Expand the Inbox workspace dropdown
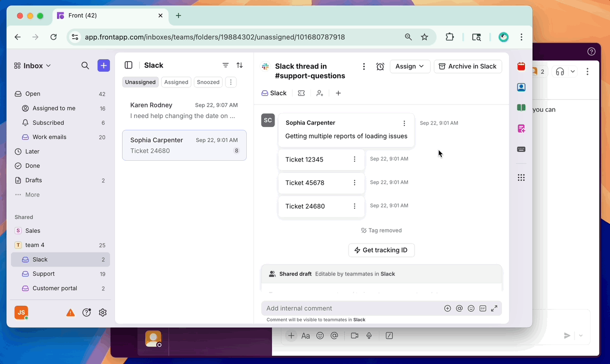610x364 pixels. pyautogui.click(x=33, y=65)
